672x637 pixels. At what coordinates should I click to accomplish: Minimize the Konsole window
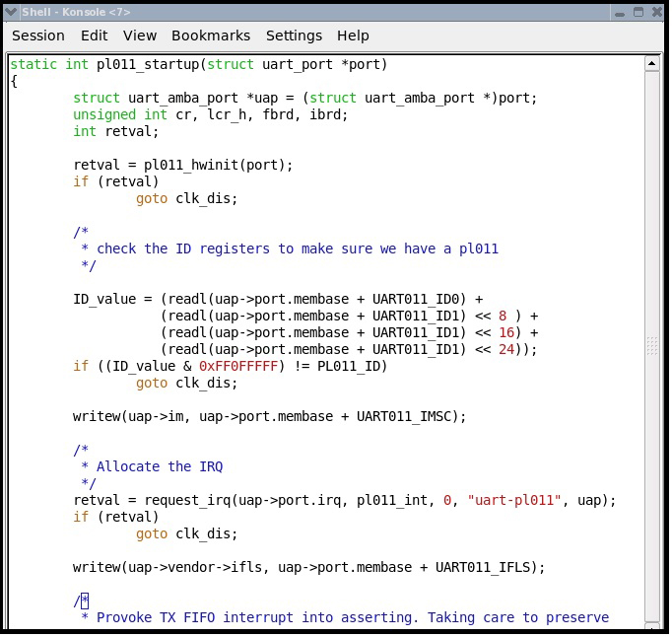[620, 13]
